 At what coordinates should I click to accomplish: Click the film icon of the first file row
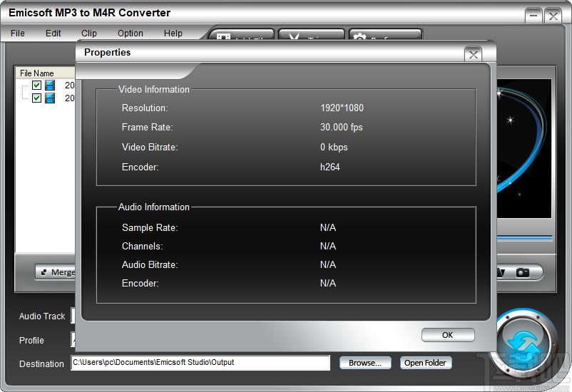(50, 86)
